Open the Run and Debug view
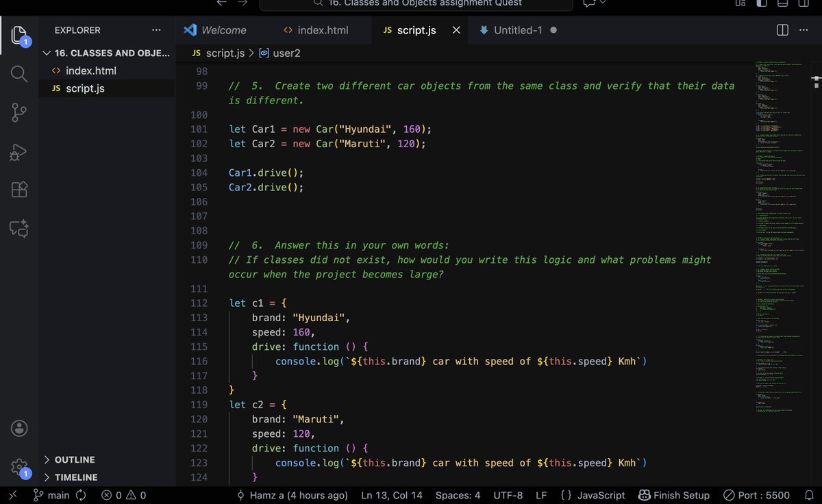The width and height of the screenshot is (822, 504). (19, 151)
